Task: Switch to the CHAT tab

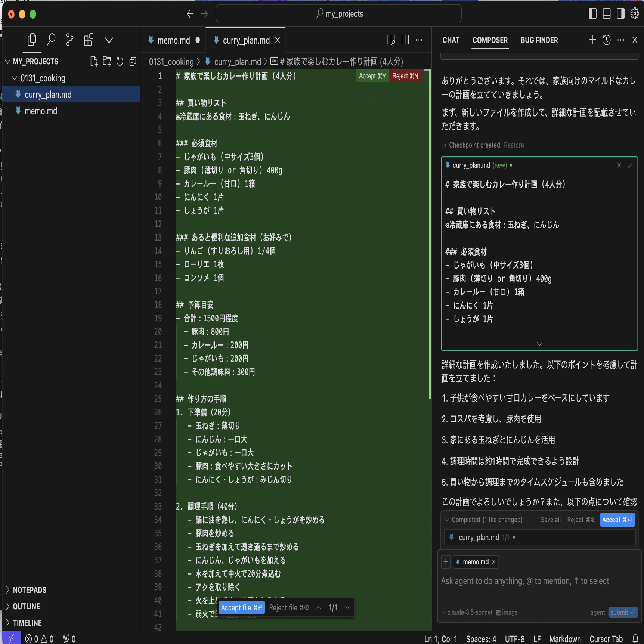Action: [451, 40]
